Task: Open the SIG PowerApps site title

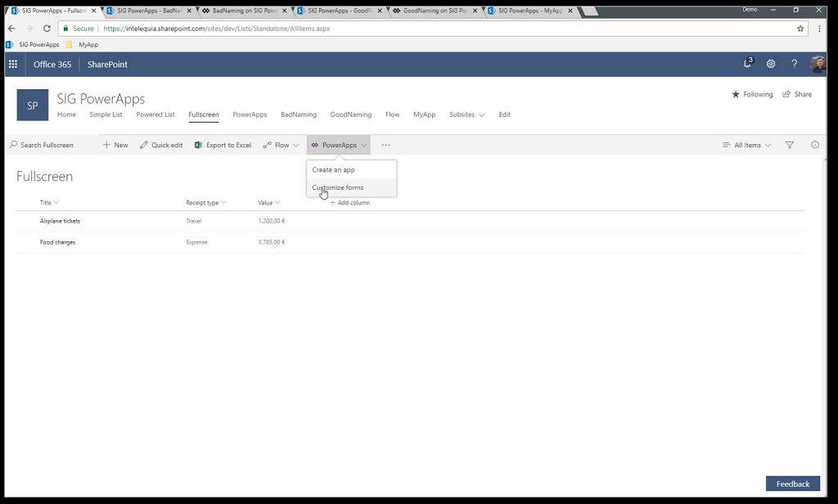Action: (x=101, y=99)
